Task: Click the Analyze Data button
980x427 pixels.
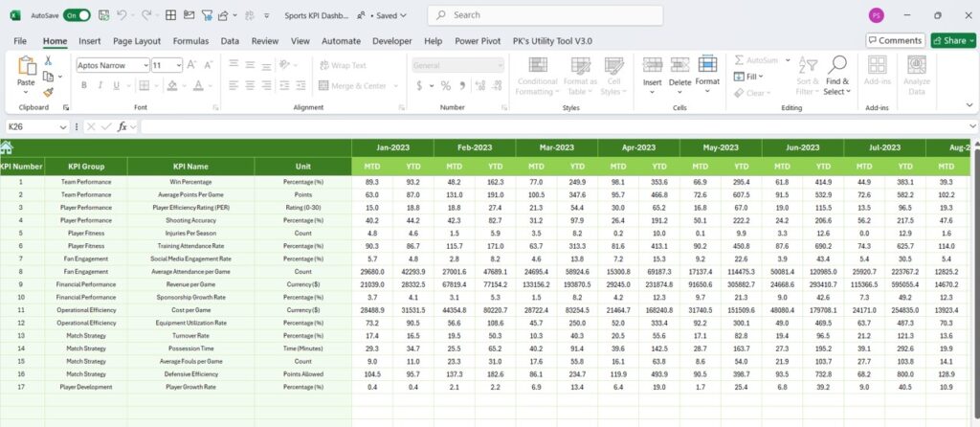Action: coord(916,76)
